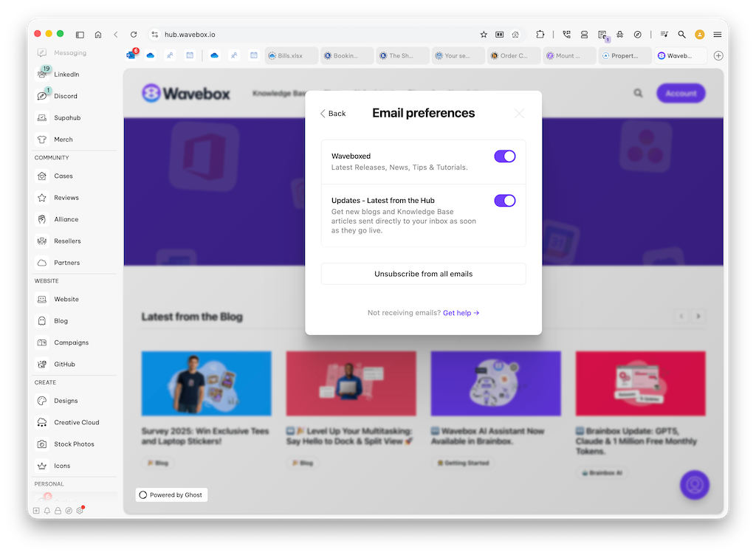The width and height of the screenshot is (756, 555).
Task: Disable Updates - Latest from the Hub
Action: coord(504,201)
